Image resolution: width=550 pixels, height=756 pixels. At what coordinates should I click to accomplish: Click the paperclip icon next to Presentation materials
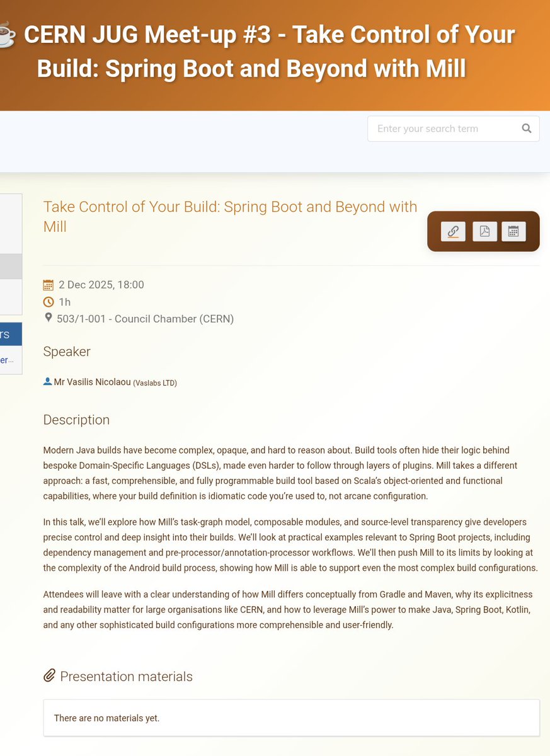click(50, 676)
